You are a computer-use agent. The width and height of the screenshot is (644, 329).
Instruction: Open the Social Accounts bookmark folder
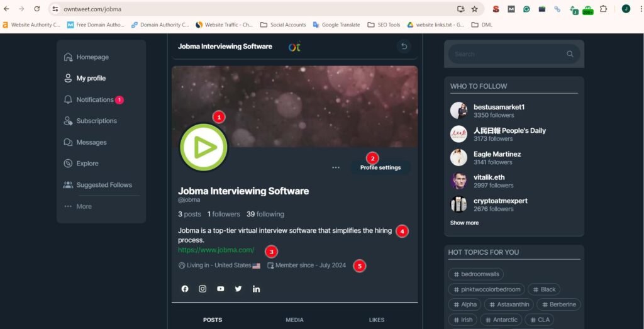pyautogui.click(x=284, y=25)
